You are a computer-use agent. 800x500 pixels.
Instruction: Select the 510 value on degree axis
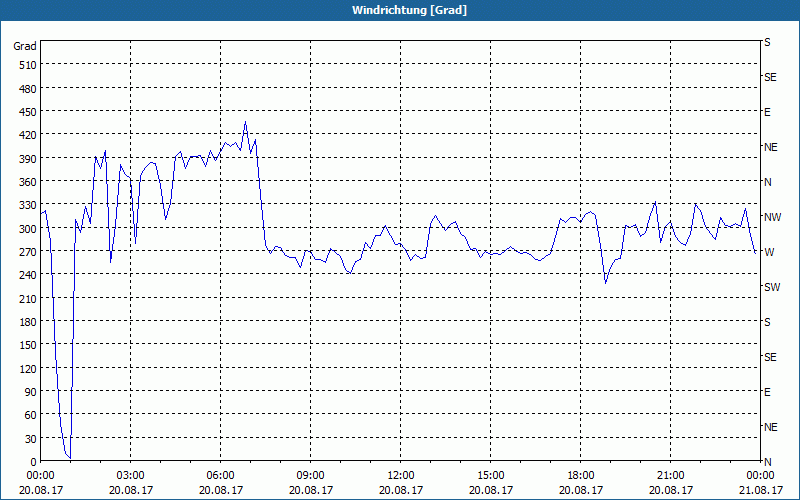[x=28, y=65]
